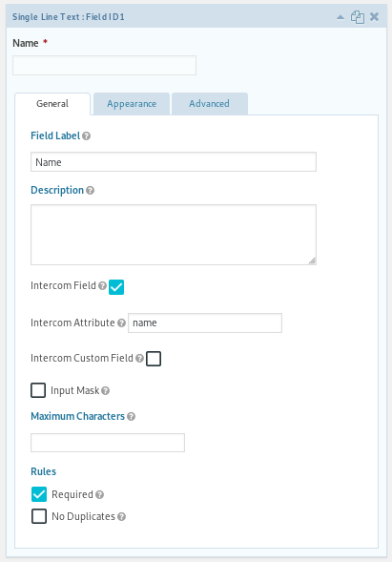This screenshot has height=562, width=392.
Task: Click the duplicate field icon in header
Action: click(x=358, y=17)
